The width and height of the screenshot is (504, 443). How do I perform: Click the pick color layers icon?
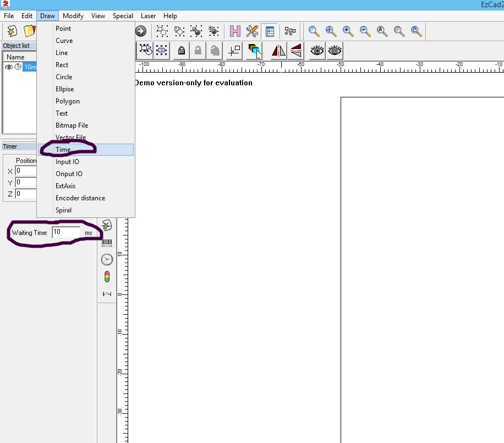254,51
